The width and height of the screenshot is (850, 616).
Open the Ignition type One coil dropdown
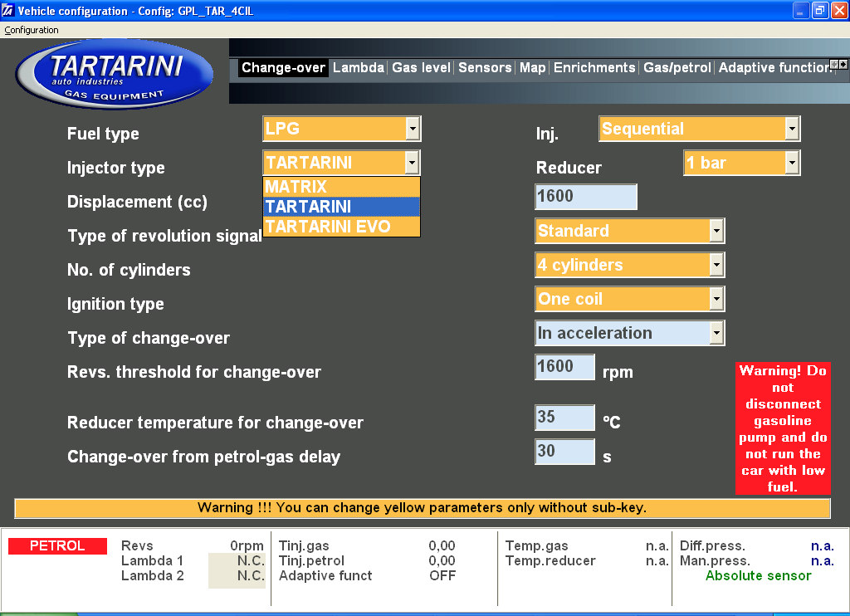[716, 299]
